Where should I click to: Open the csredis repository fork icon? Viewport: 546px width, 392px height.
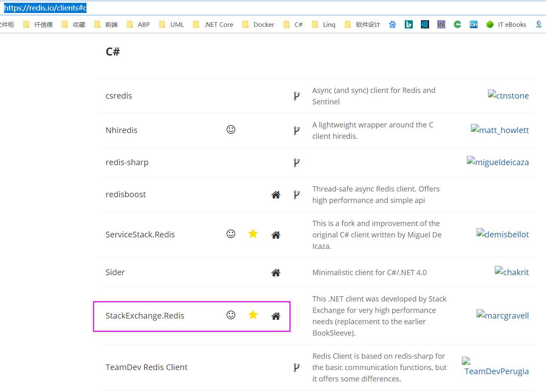(x=297, y=96)
